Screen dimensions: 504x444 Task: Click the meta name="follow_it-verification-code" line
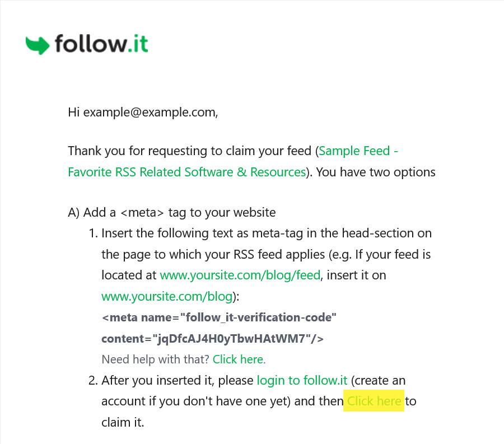[x=219, y=317]
